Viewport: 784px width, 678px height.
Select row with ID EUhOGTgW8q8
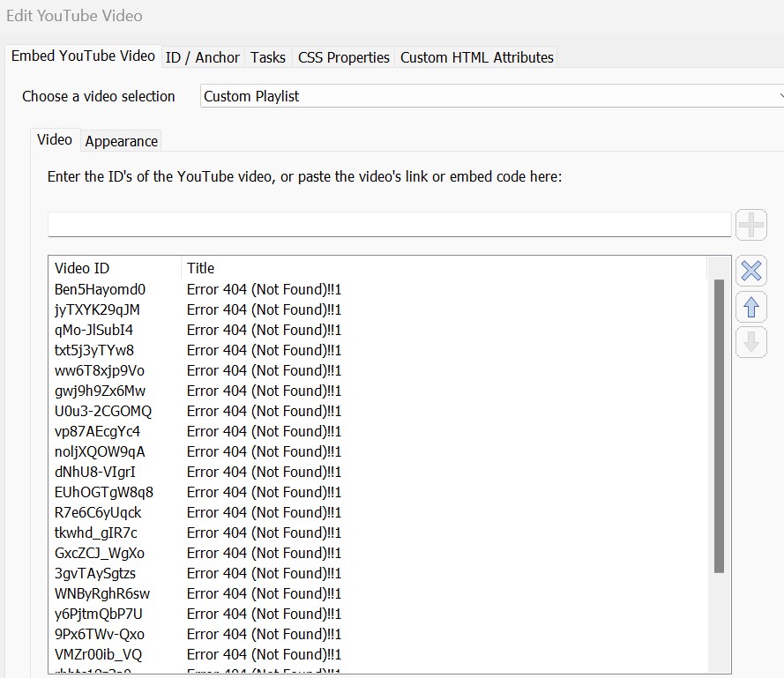point(378,493)
